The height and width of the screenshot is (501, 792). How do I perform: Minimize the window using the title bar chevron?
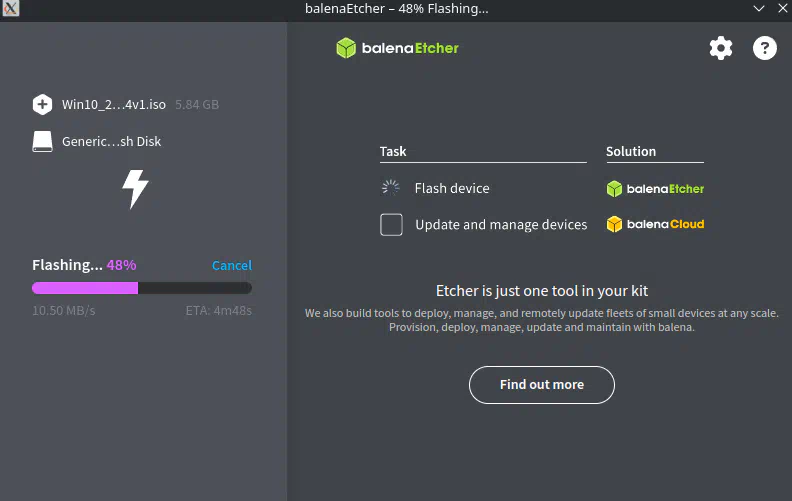(759, 9)
